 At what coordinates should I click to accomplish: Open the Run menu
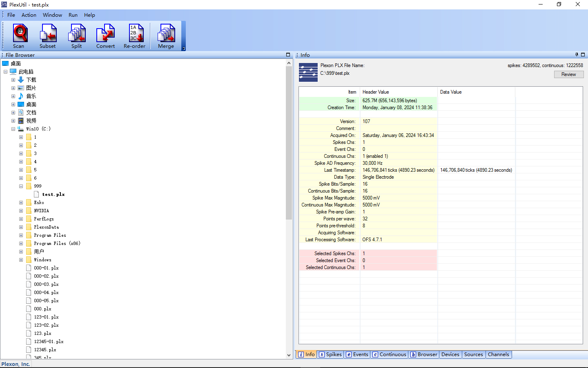(73, 15)
